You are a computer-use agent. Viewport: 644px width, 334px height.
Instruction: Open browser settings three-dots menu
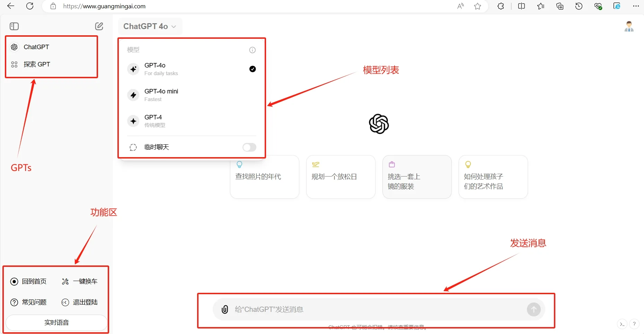(x=636, y=6)
